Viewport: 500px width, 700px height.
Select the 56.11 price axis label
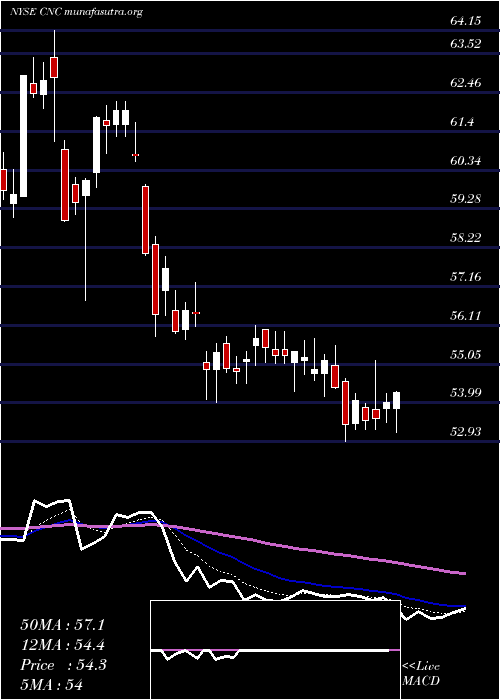pyautogui.click(x=465, y=316)
